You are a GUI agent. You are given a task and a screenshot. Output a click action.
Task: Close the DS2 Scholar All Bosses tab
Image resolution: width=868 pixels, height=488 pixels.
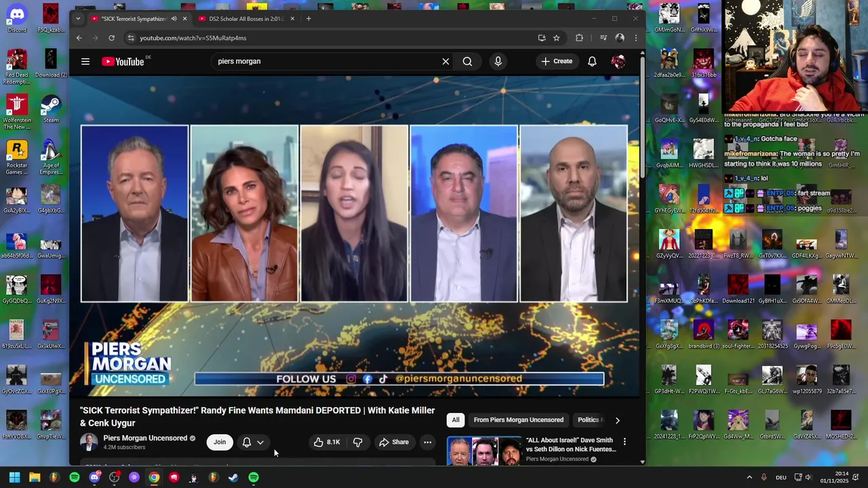292,19
